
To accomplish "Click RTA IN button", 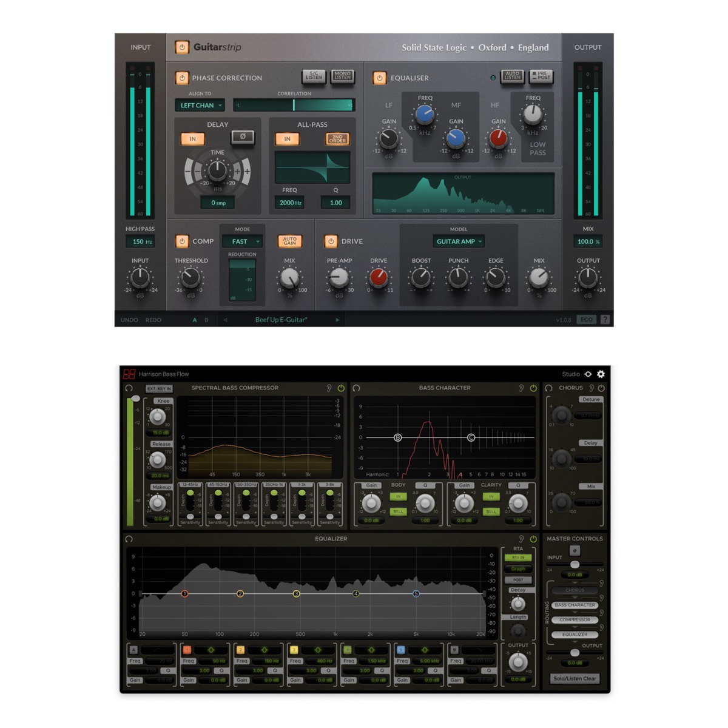I will pos(518,557).
